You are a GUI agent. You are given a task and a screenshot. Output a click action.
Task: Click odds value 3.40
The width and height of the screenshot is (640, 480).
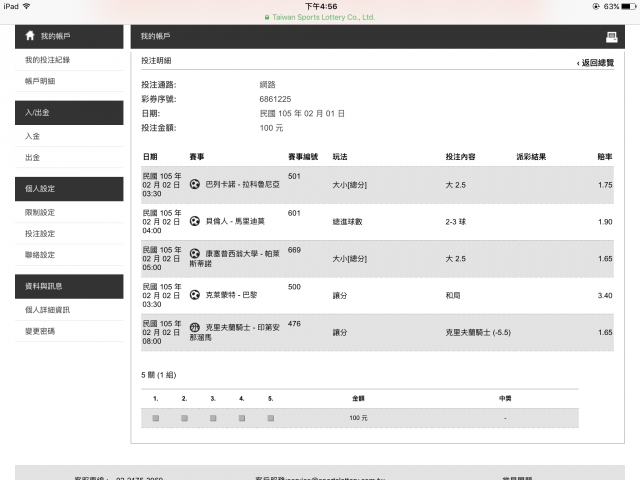[x=605, y=296]
